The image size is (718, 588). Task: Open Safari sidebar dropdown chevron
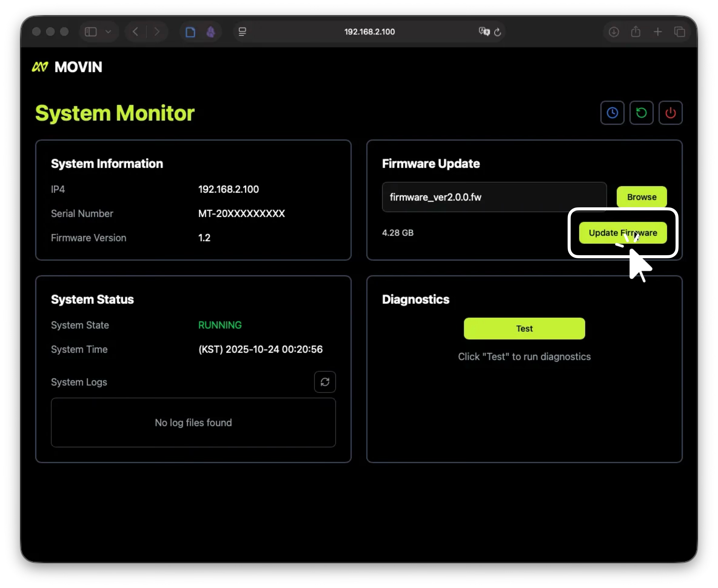point(108,32)
